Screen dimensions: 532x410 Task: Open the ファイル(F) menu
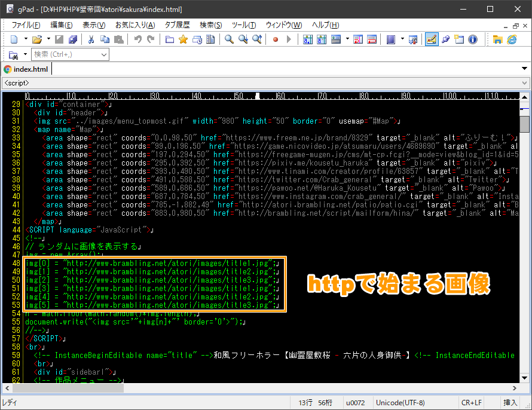pos(26,25)
